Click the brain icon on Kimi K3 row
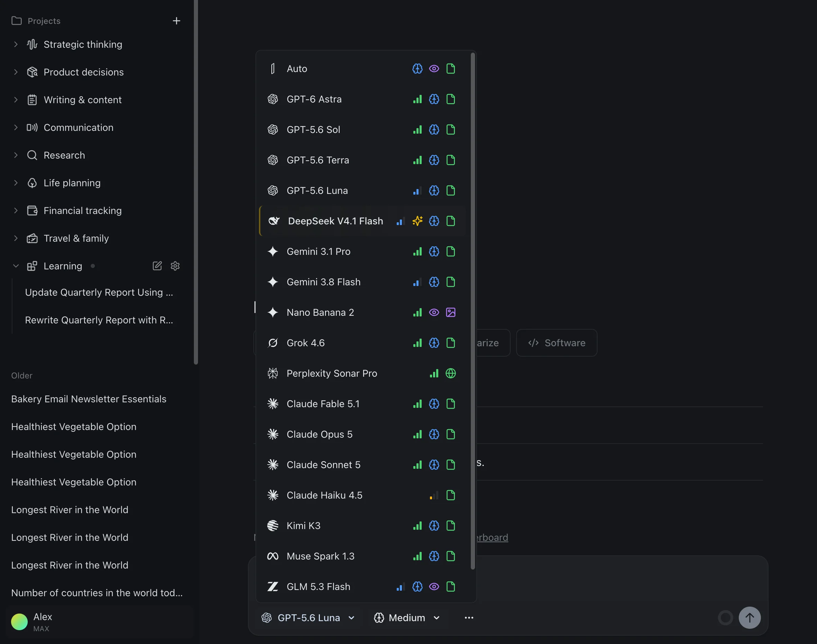This screenshot has height=644, width=817. click(x=434, y=526)
